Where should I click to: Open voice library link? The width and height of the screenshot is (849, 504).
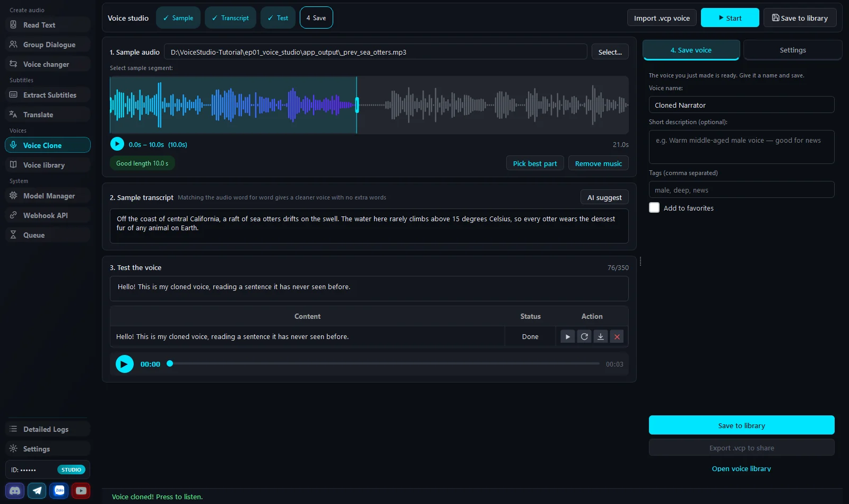point(741,468)
